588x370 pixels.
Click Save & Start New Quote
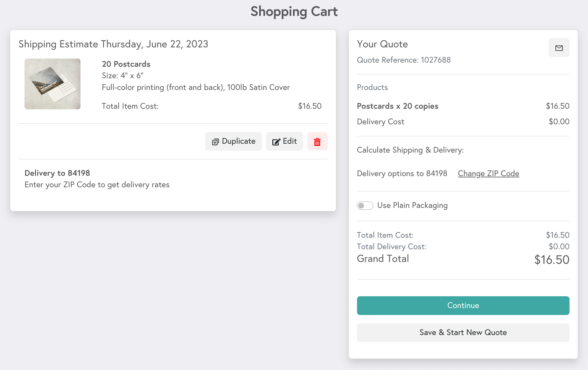pyautogui.click(x=463, y=332)
